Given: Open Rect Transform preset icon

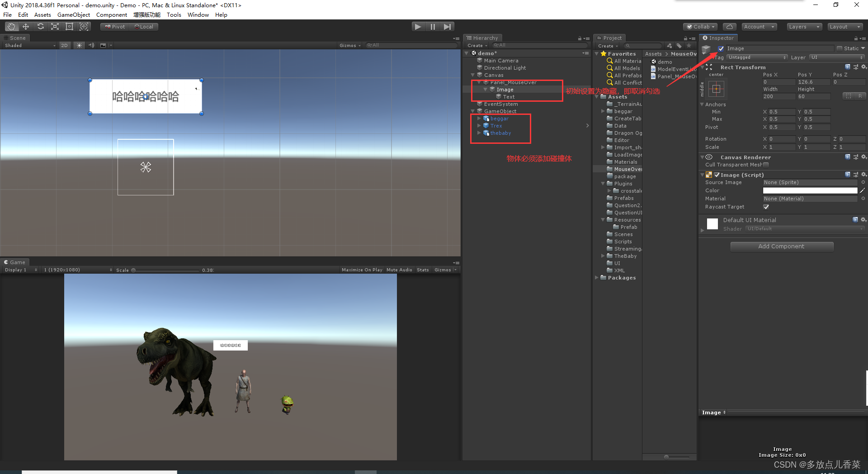Looking at the screenshot, I should click(855, 67).
